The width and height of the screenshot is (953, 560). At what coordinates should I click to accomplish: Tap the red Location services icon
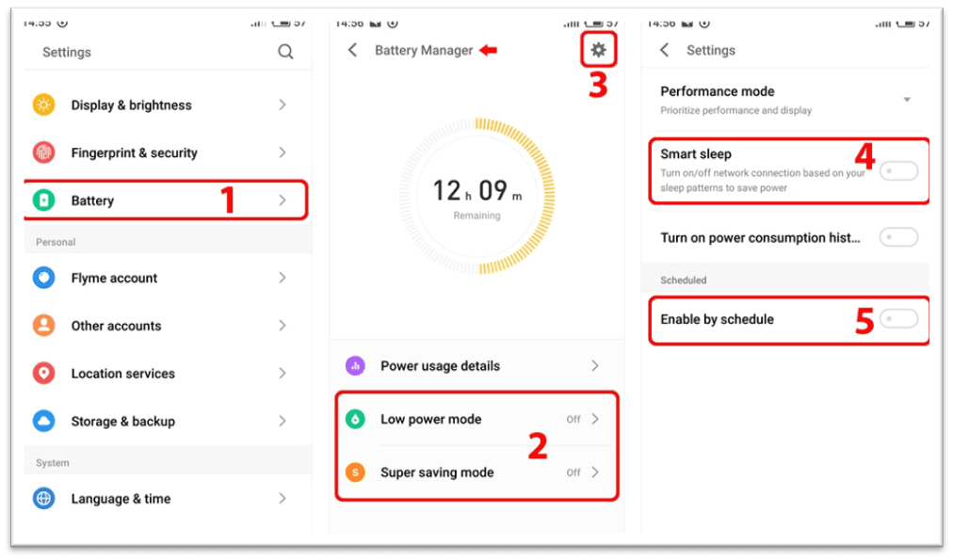point(44,374)
